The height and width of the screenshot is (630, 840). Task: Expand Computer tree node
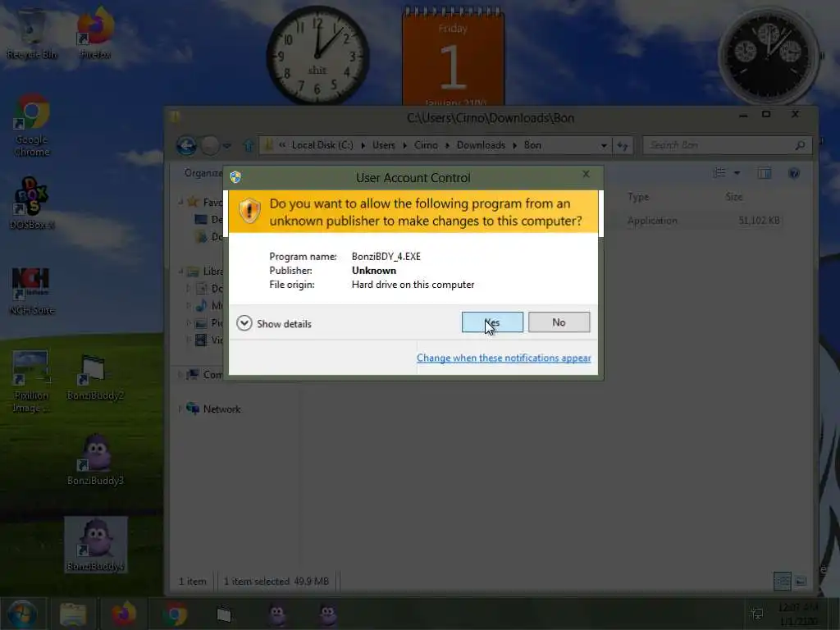click(x=180, y=375)
